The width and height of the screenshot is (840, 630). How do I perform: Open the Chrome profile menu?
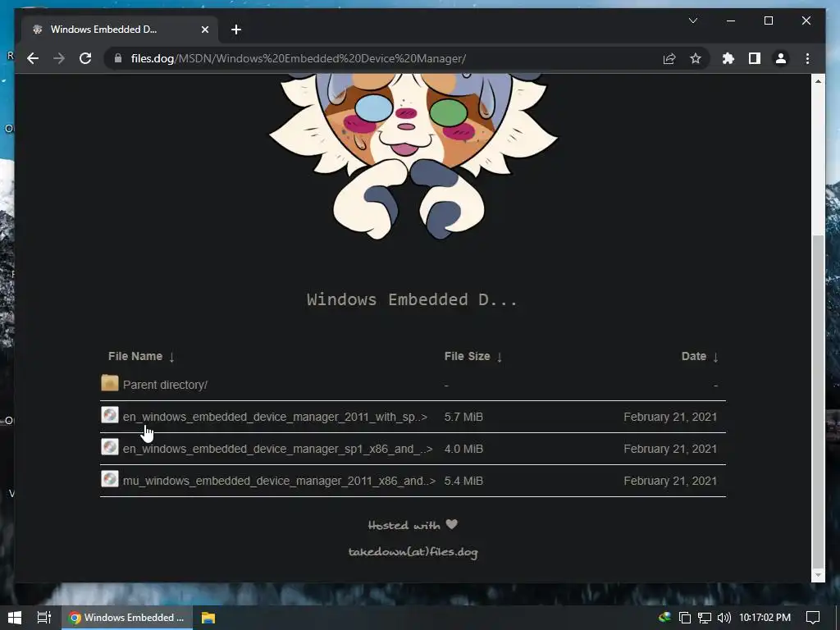point(781,58)
